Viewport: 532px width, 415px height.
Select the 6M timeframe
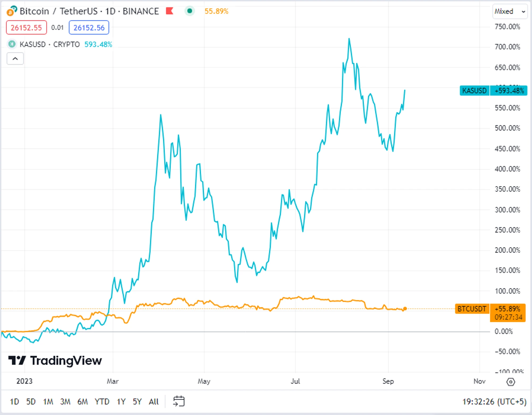coord(83,402)
